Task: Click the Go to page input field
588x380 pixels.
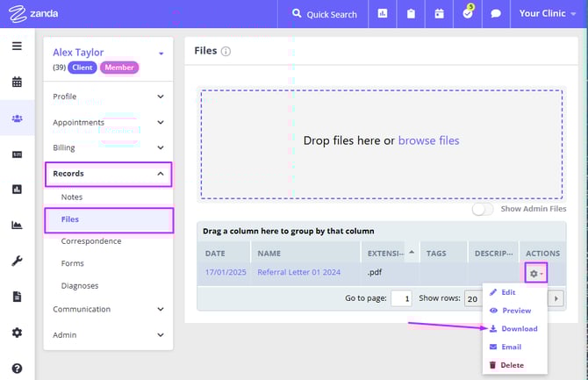Action: pos(401,298)
